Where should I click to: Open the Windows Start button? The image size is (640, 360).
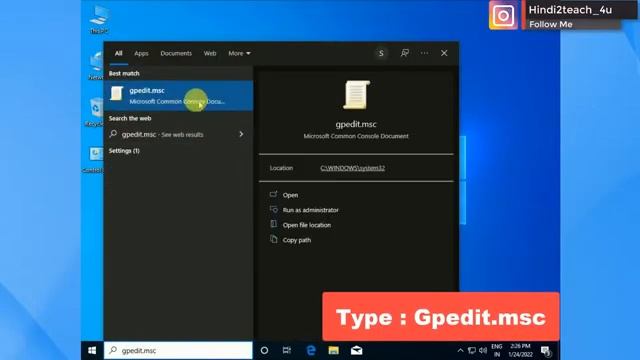(x=92, y=350)
